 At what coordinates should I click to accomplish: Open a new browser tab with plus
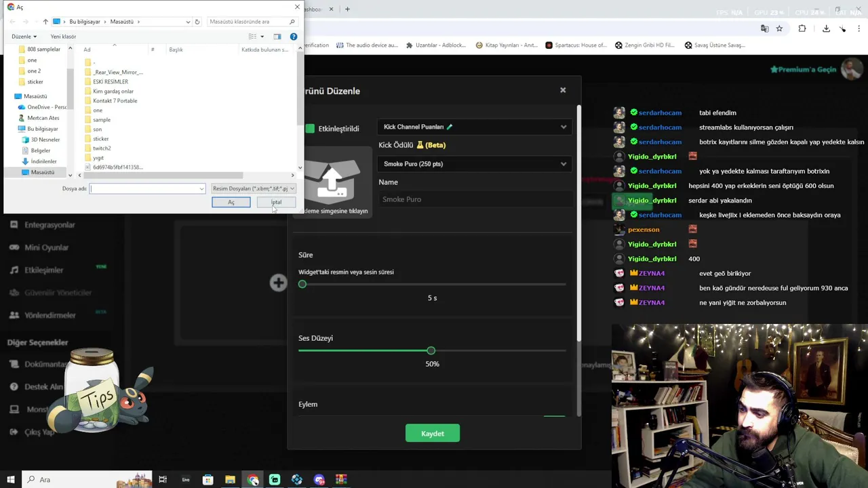click(x=347, y=9)
